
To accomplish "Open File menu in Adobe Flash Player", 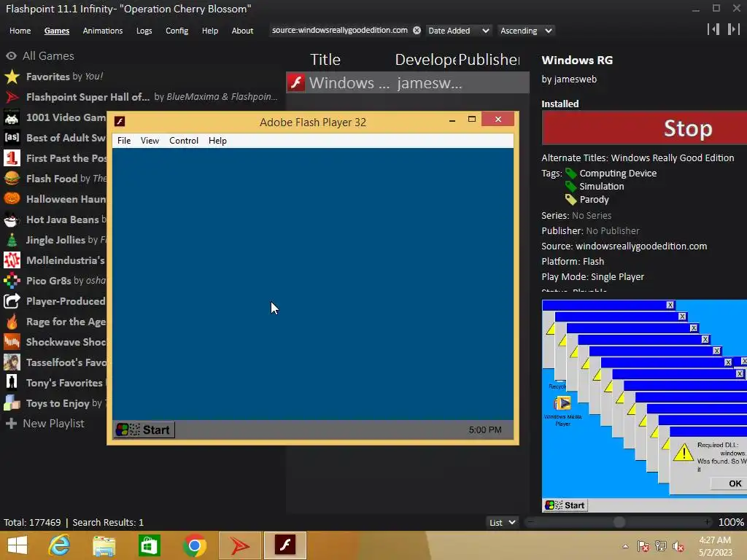I will pyautogui.click(x=124, y=141).
